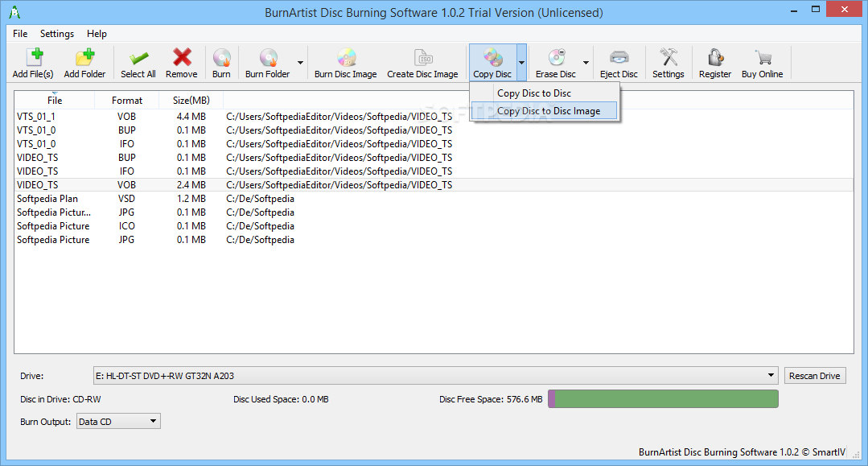Collapse the Copy Disc dropdown arrow

[x=521, y=63]
